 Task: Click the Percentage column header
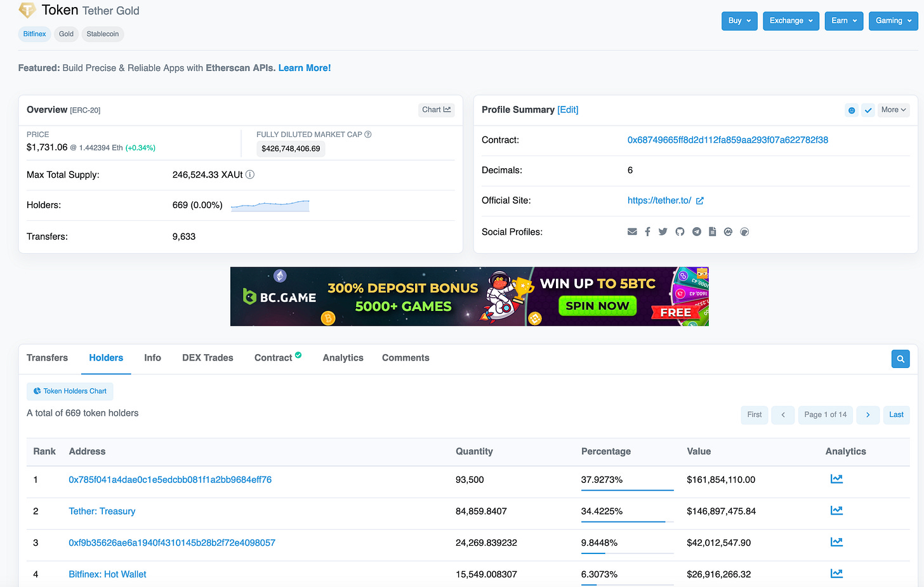coord(606,452)
